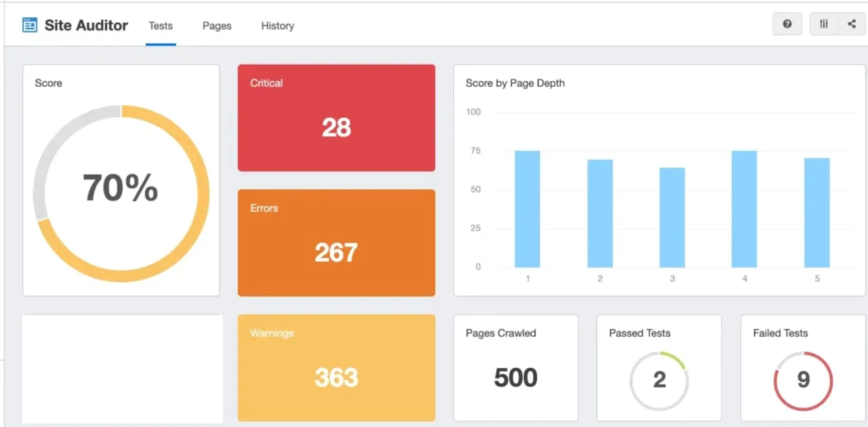Click the bar for page depth 3
Image resolution: width=868 pixels, height=427 pixels.
click(672, 218)
